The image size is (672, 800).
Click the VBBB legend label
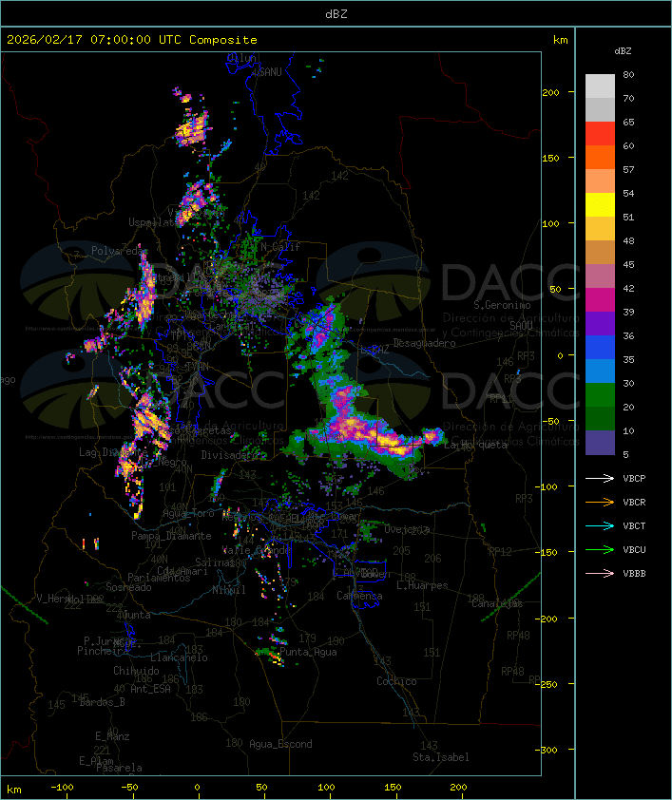(x=634, y=574)
